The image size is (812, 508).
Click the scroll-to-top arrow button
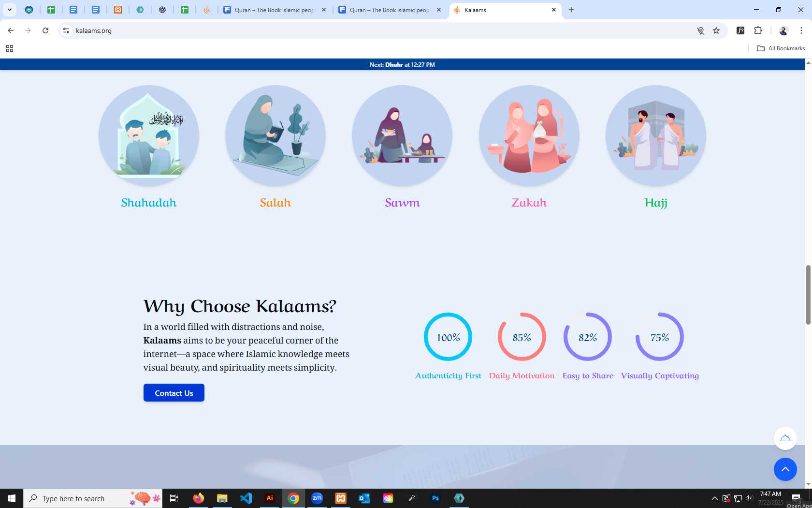click(785, 469)
